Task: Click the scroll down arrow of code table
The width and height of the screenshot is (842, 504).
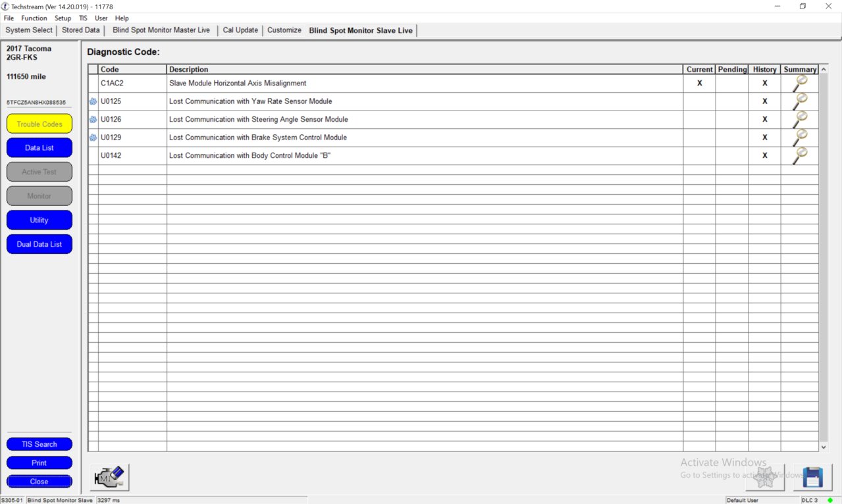Action: [x=824, y=447]
